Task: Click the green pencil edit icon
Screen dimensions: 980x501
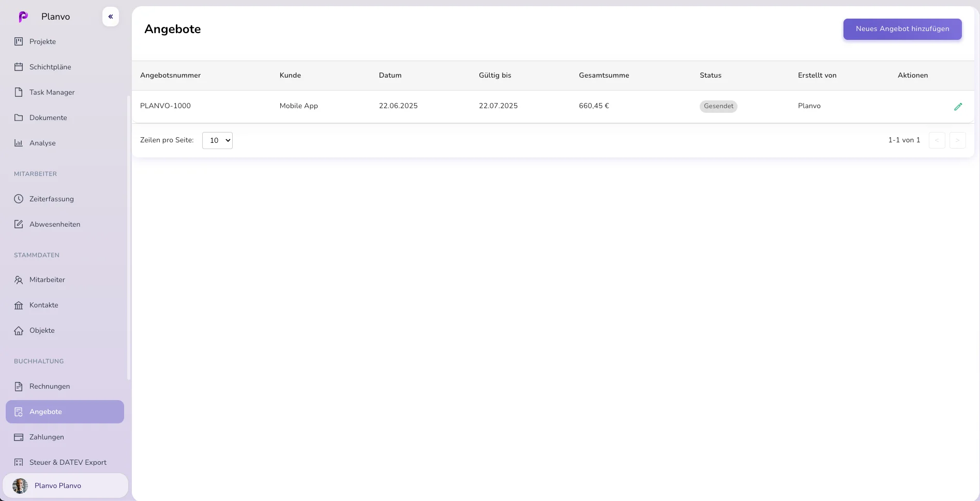Action: (958, 107)
